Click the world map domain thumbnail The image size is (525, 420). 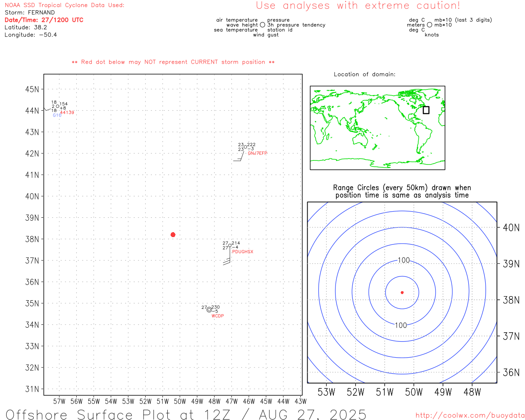(x=377, y=128)
